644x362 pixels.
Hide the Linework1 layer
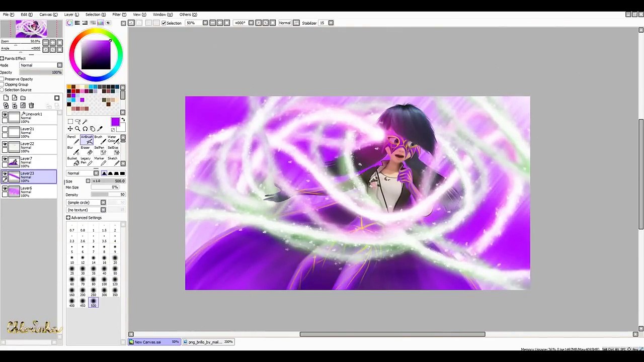5,115
